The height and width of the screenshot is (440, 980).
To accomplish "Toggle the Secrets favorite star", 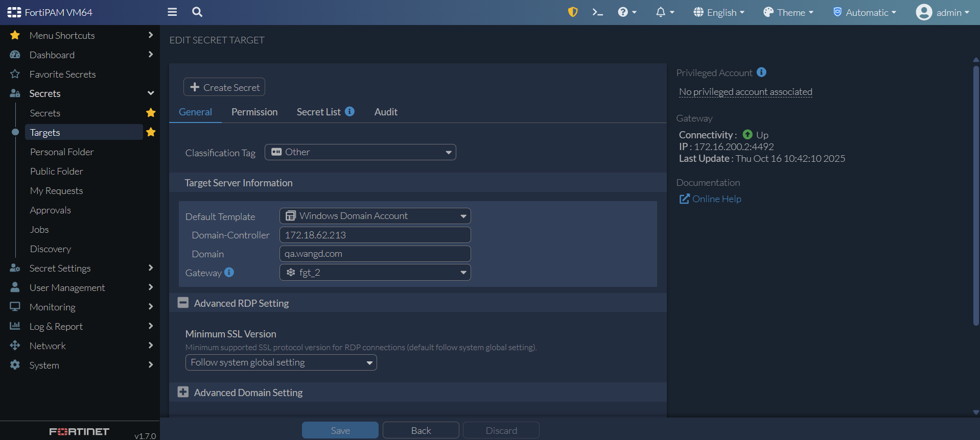I will 151,113.
